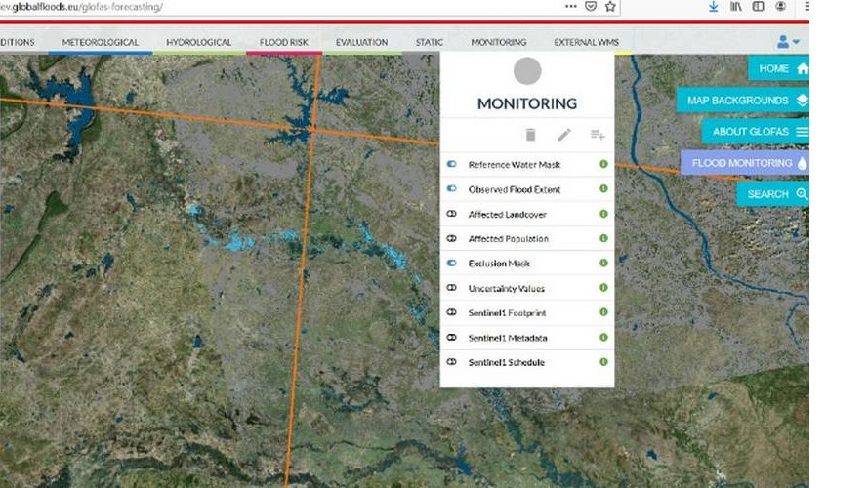
Task: Open info for Sentinel1 Metadata layer
Action: point(603,337)
